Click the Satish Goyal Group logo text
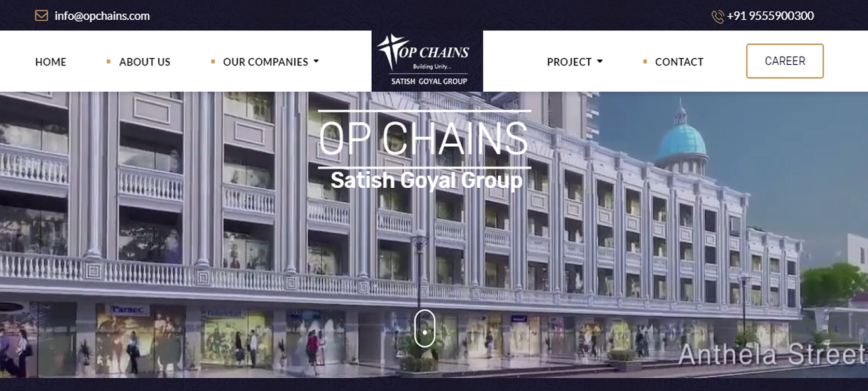 tap(429, 81)
